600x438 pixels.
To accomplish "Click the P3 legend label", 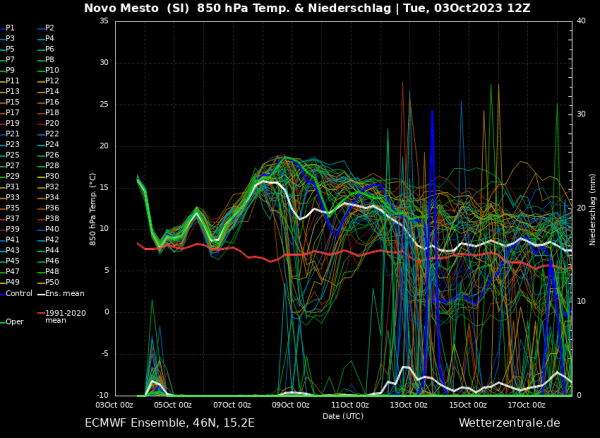I will click(x=10, y=39).
